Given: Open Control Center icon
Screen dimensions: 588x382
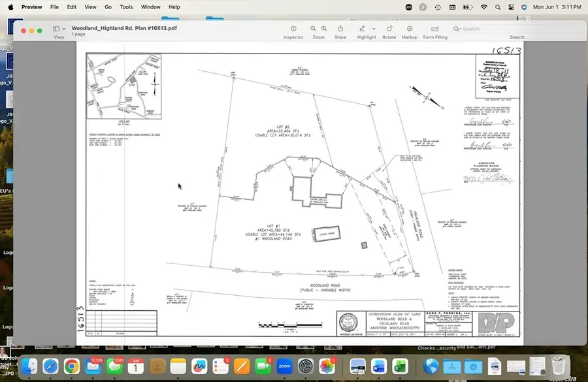Looking at the screenshot, I should [511, 7].
